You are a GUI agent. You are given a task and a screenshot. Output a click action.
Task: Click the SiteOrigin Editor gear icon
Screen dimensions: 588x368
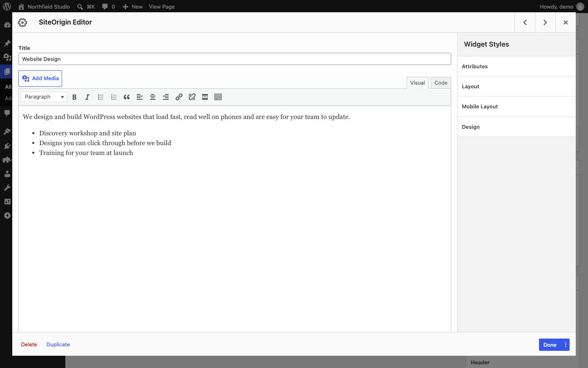pyautogui.click(x=22, y=22)
